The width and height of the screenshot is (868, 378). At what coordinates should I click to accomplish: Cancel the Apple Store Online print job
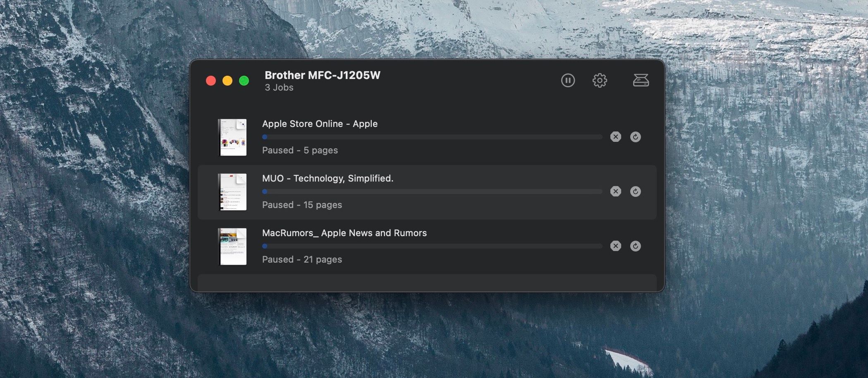click(x=616, y=137)
